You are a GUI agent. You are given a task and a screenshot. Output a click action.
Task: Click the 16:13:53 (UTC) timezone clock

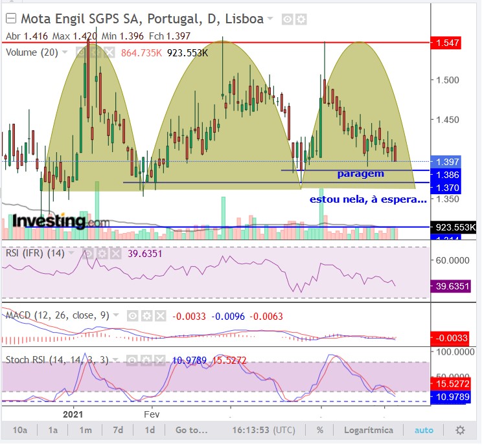264,430
